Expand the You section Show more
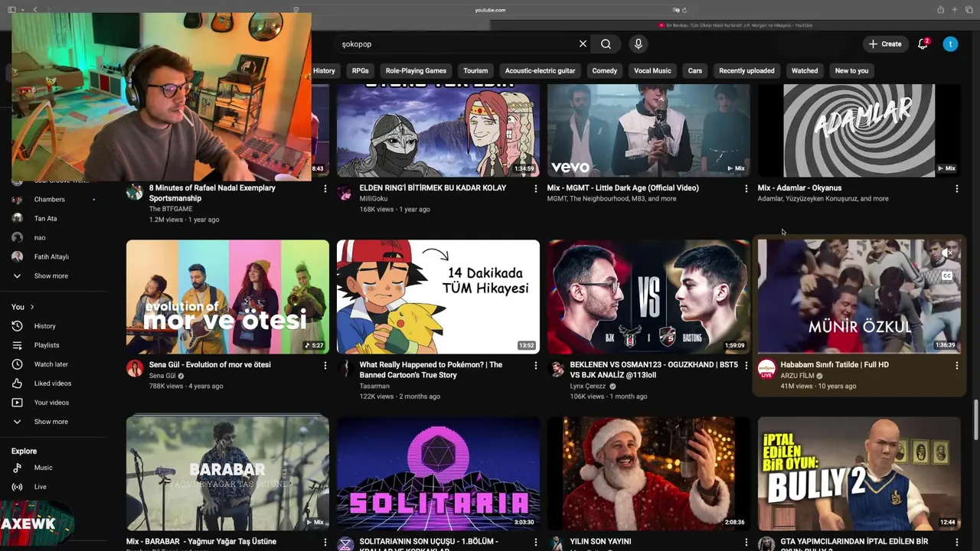The image size is (980, 551). (x=51, y=422)
